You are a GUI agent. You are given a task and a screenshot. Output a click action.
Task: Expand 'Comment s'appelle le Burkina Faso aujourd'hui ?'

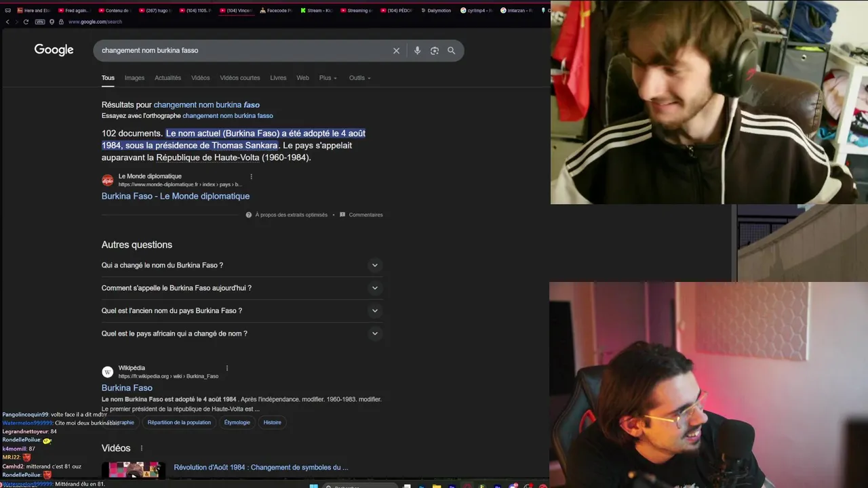coord(242,288)
